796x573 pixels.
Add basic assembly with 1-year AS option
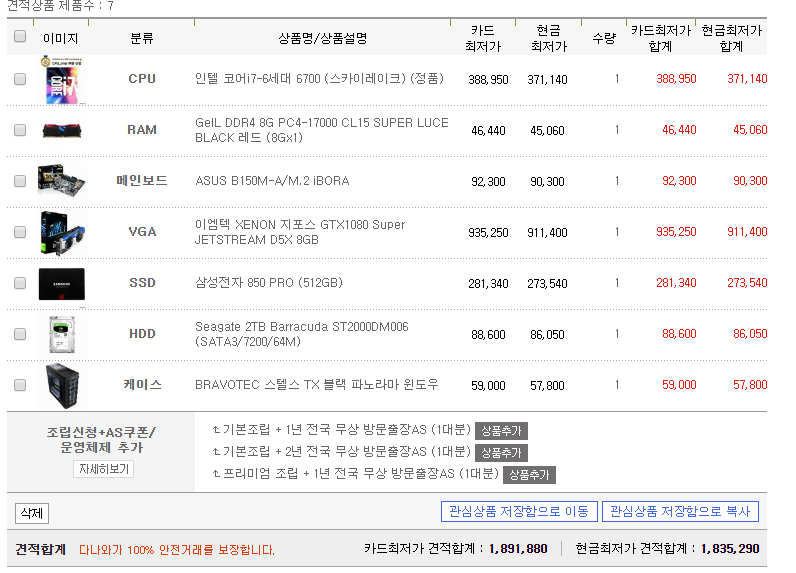[x=501, y=431]
